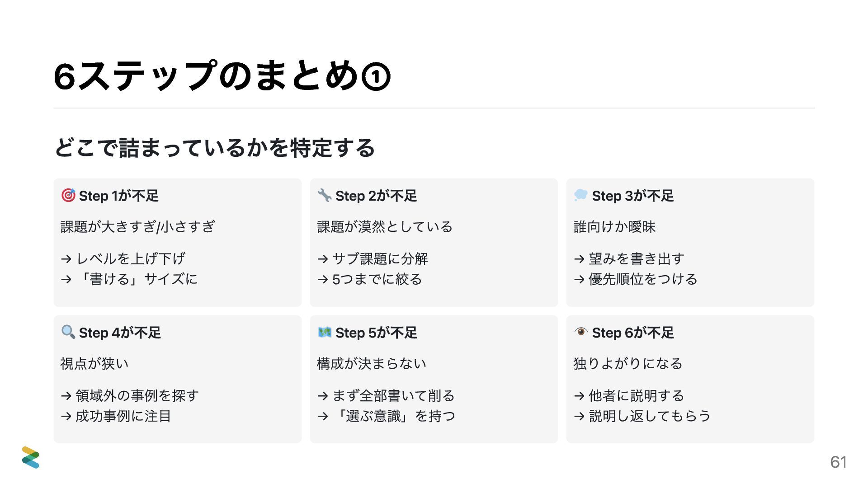Click the thought bubble emoji beside Step 3
Image resolution: width=868 pixels, height=488 pixels.
pyautogui.click(x=580, y=195)
